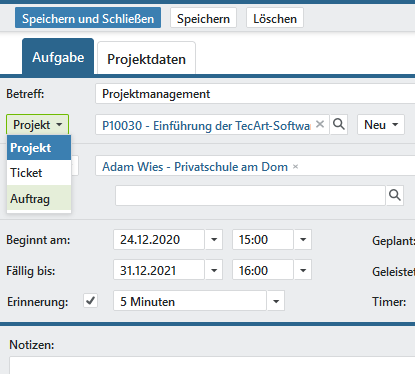Open the Projekt type dropdown
Screen dimensions: 415x374
coord(37,125)
